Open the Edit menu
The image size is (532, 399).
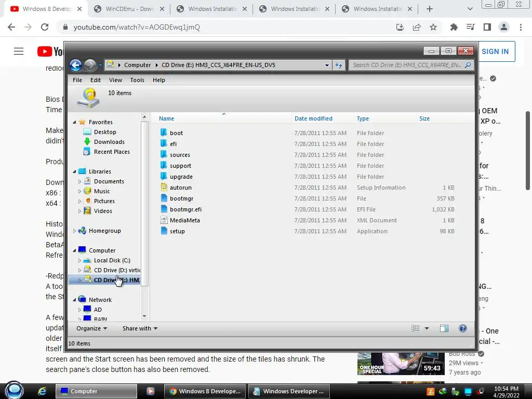[96, 80]
